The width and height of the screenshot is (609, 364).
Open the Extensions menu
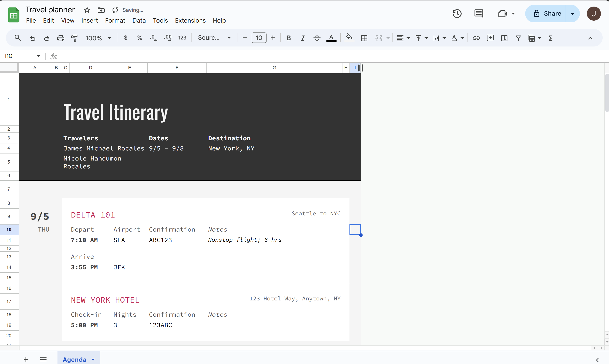point(190,20)
